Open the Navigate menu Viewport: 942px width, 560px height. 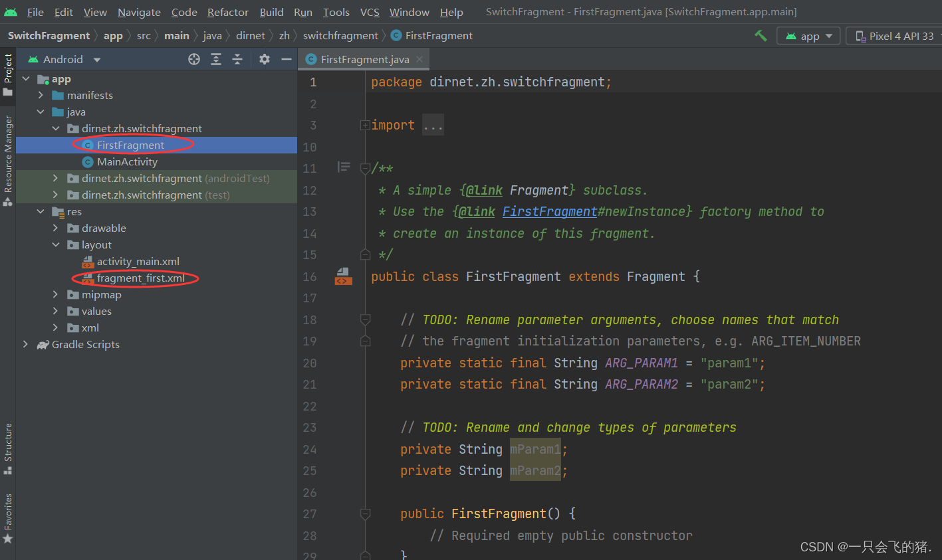(139, 12)
